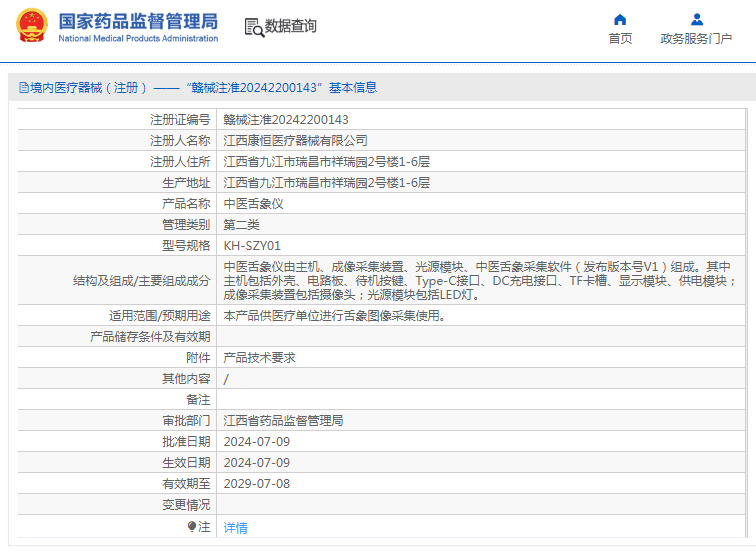Screen dimensions: 756x553
Task: Open the 数据查询 search icon
Action: [x=255, y=27]
